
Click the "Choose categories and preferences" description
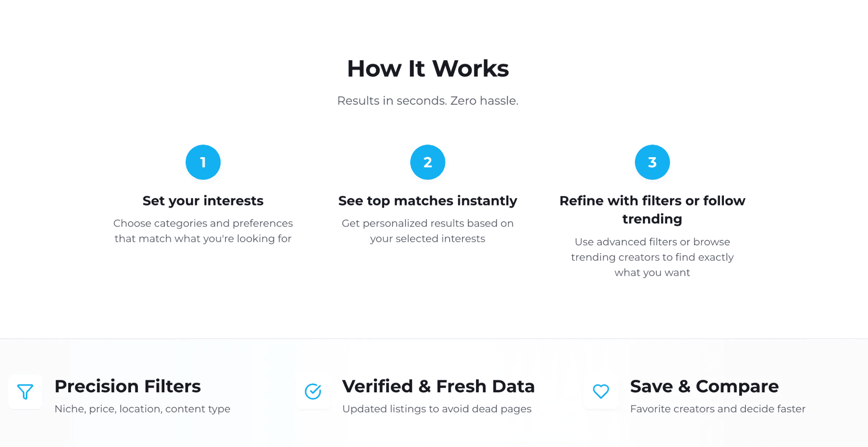[203, 231]
